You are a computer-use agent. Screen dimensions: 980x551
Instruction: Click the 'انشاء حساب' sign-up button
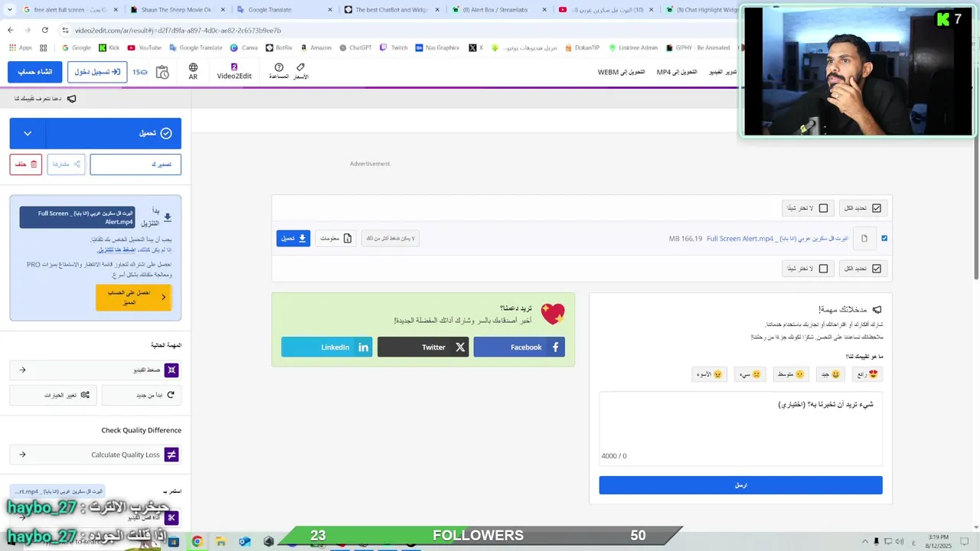(x=35, y=72)
